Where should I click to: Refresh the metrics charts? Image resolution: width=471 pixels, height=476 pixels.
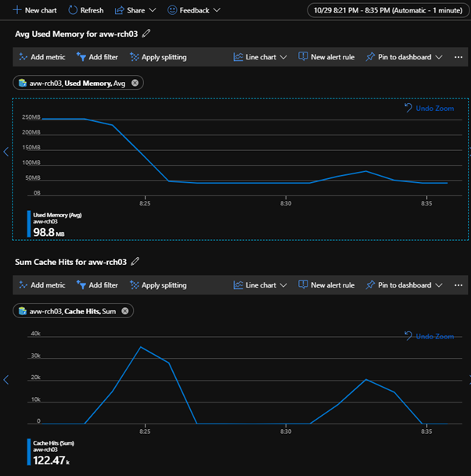85,10
